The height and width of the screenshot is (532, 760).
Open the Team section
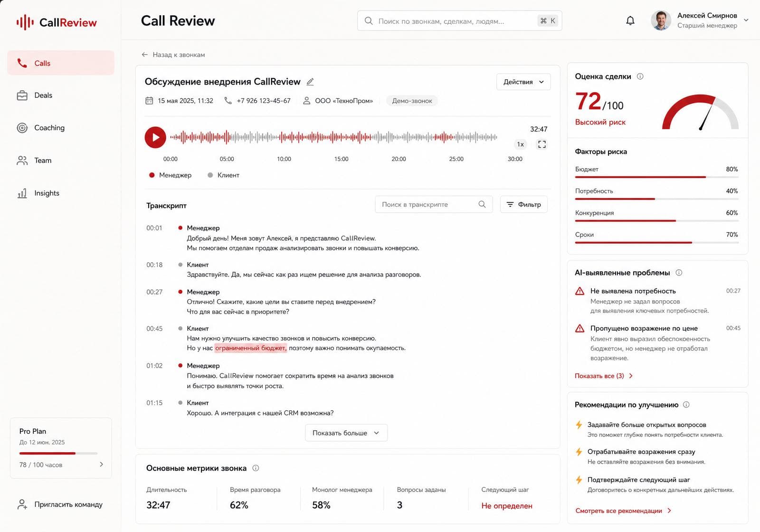click(x=61, y=161)
